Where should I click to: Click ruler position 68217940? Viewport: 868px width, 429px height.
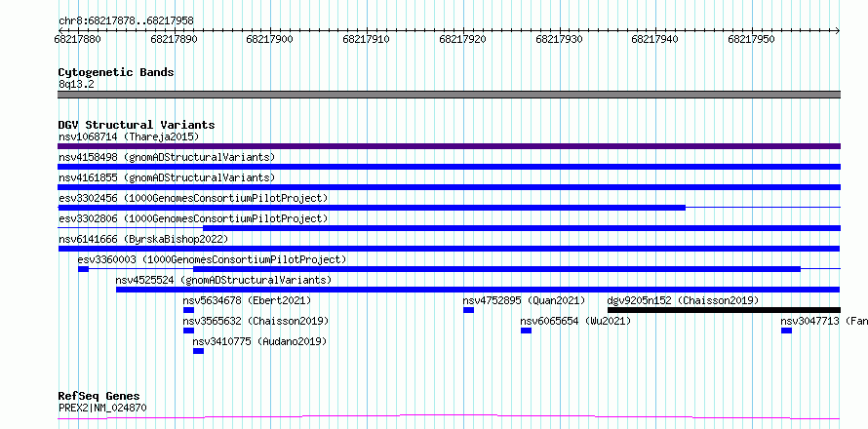pyautogui.click(x=654, y=39)
